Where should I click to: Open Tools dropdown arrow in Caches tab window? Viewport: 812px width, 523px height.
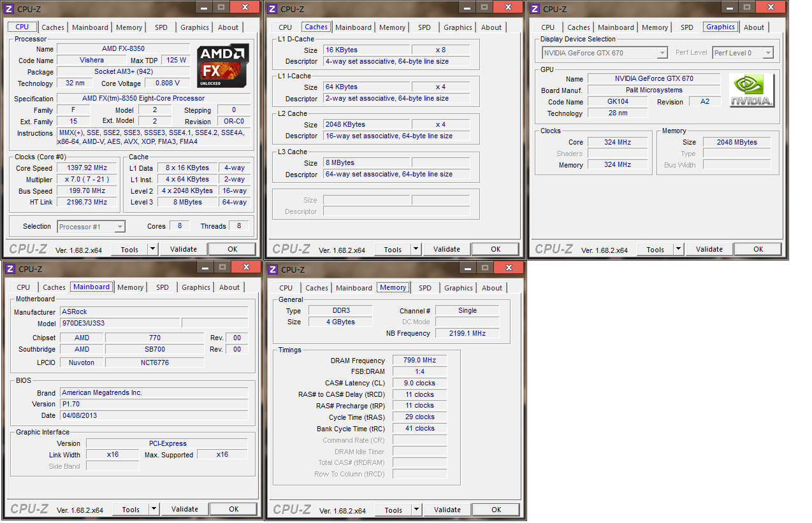[416, 249]
